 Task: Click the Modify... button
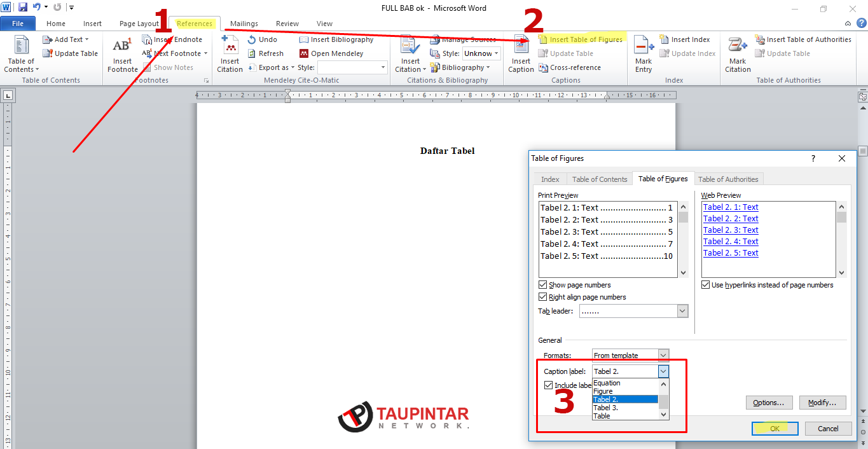tap(822, 403)
